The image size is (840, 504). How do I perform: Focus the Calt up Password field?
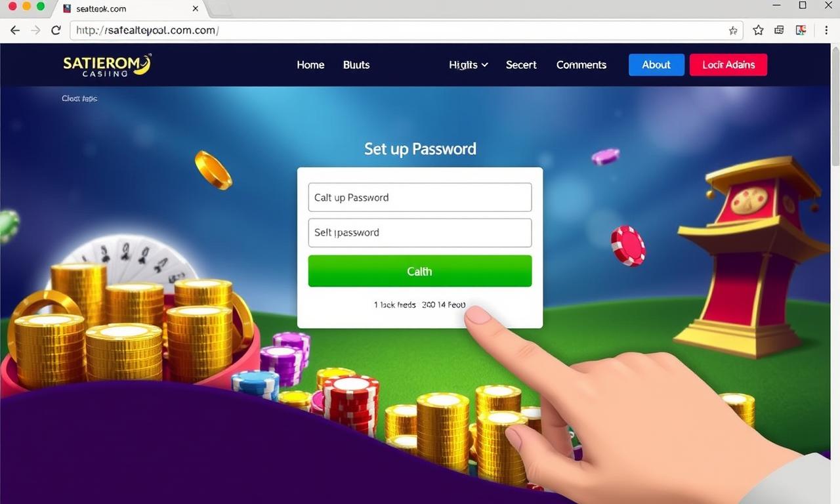pyautogui.click(x=420, y=198)
